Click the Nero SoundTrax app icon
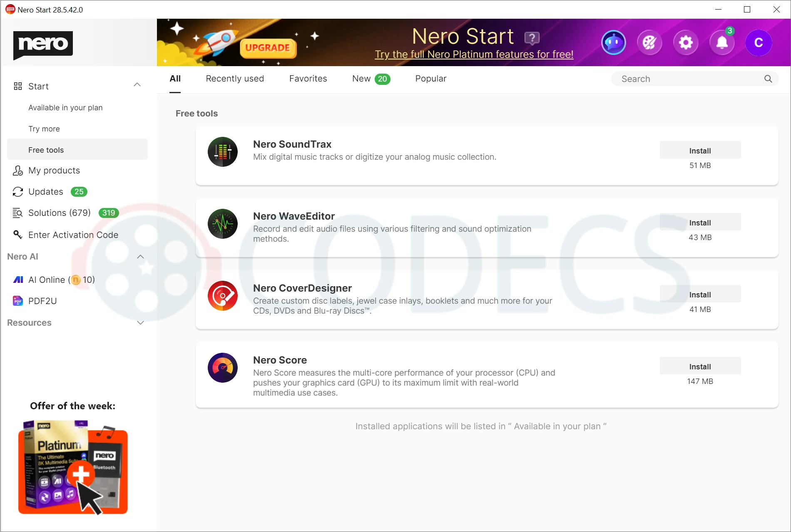791x532 pixels. click(x=223, y=152)
